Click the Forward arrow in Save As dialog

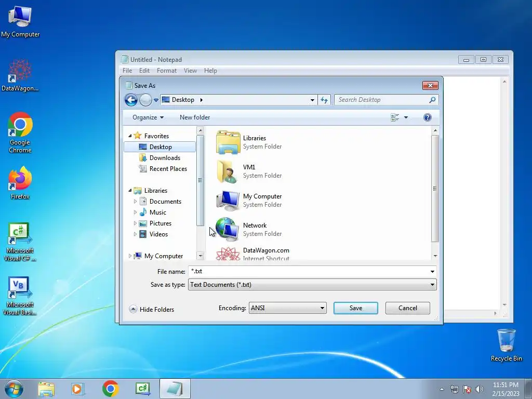point(145,100)
